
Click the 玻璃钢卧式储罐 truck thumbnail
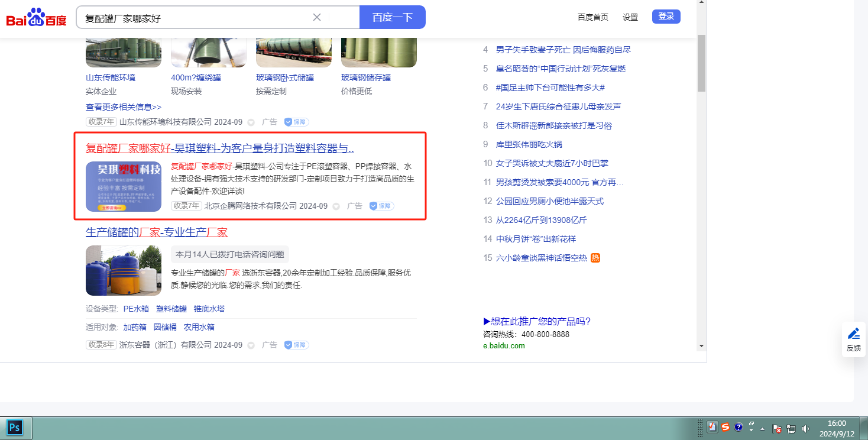[294, 53]
